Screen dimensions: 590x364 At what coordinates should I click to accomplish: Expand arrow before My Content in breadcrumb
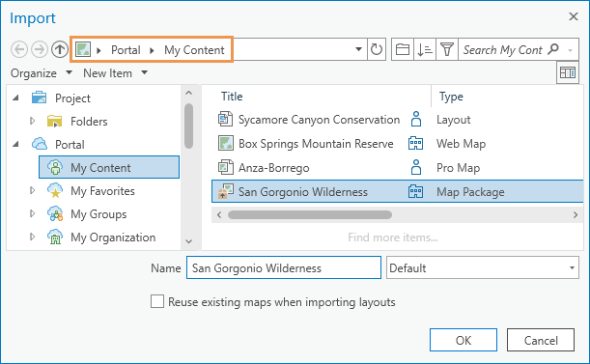click(x=152, y=50)
